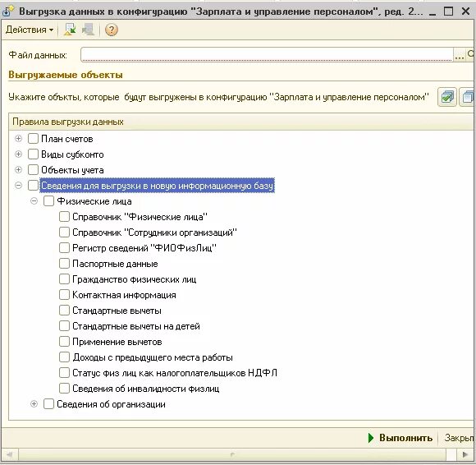476x465 pixels.
Task: Check the Виды субконто checkbox
Action: click(x=33, y=154)
